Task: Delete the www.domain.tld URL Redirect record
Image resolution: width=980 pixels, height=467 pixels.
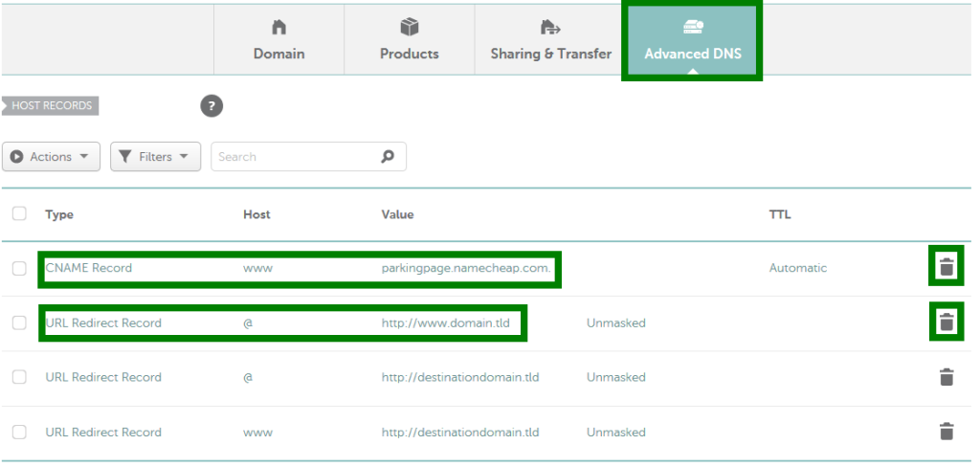Action: click(x=946, y=322)
